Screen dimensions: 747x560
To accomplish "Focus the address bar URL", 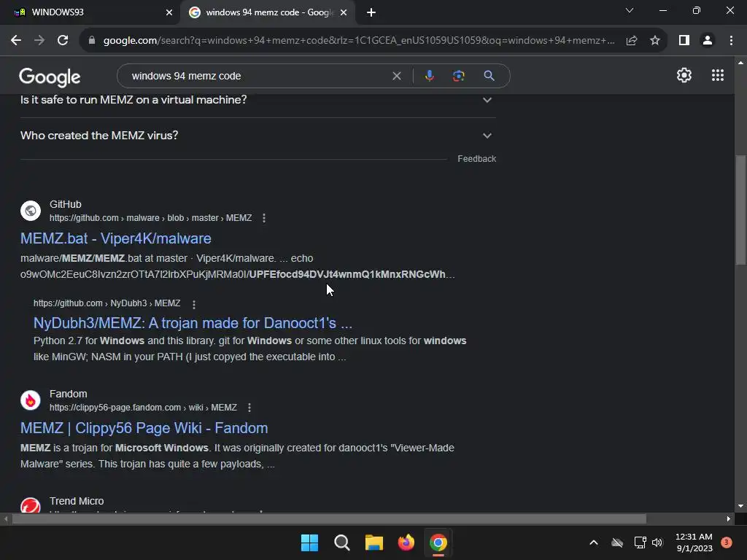I will [359, 41].
